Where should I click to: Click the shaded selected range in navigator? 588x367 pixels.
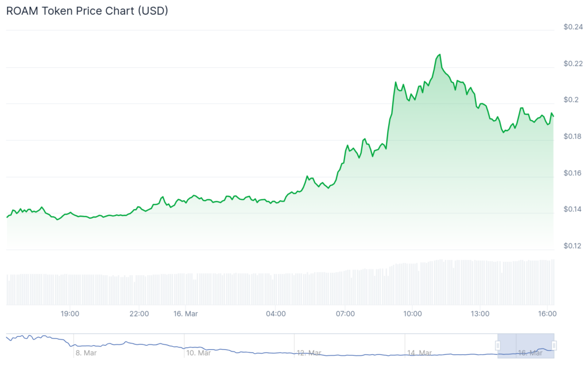pos(525,345)
